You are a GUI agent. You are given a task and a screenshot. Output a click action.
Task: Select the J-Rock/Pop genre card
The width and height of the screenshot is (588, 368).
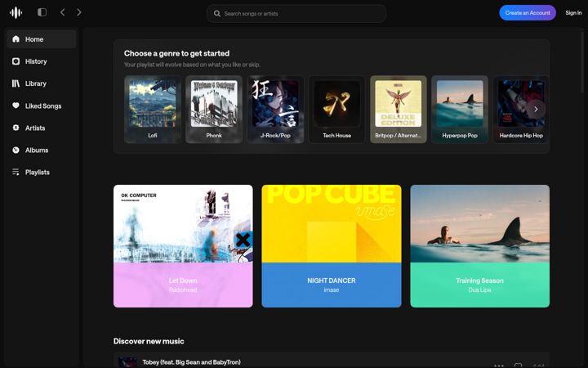point(276,110)
